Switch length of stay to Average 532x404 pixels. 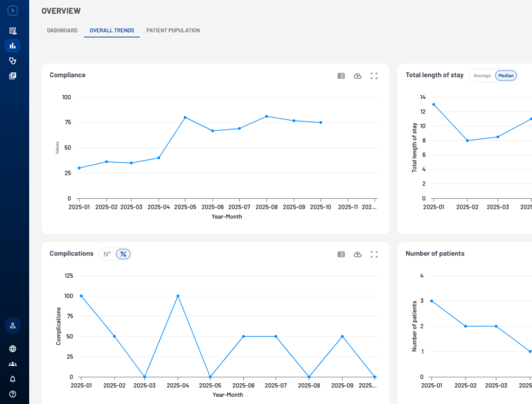click(482, 76)
